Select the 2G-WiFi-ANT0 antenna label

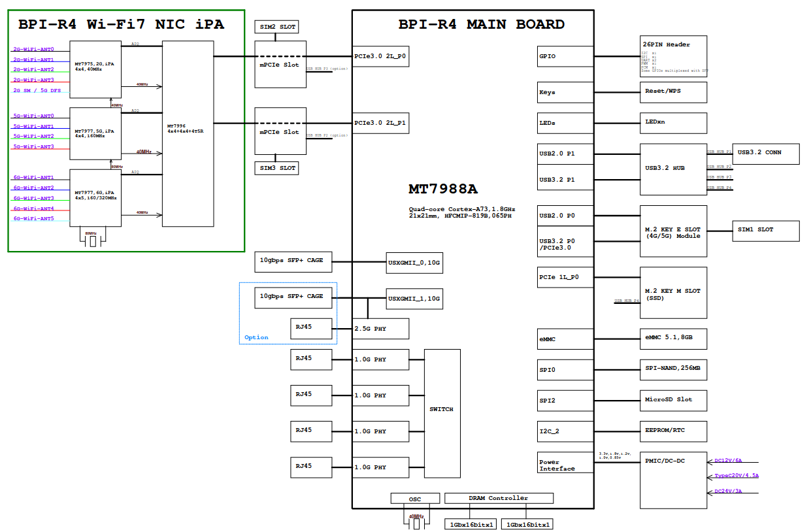pos(33,49)
